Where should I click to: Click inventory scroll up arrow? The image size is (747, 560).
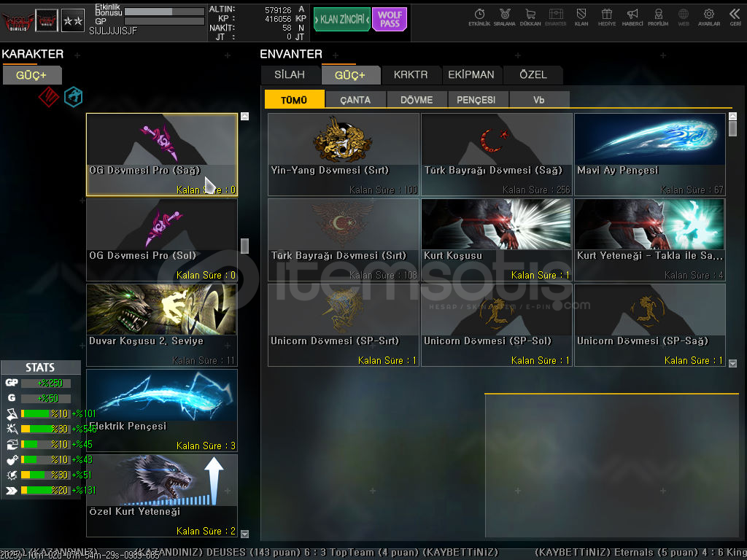[732, 116]
